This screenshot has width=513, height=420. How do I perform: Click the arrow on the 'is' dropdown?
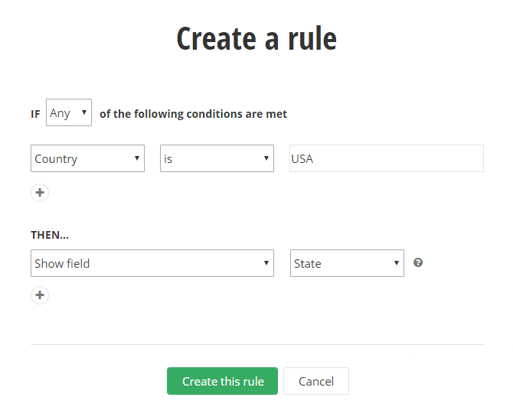click(266, 158)
